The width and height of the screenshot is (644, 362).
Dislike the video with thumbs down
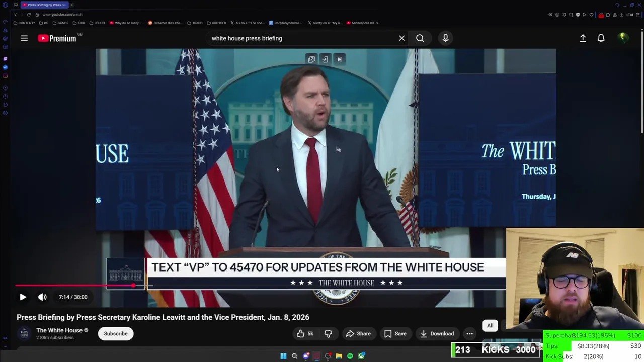tap(328, 334)
